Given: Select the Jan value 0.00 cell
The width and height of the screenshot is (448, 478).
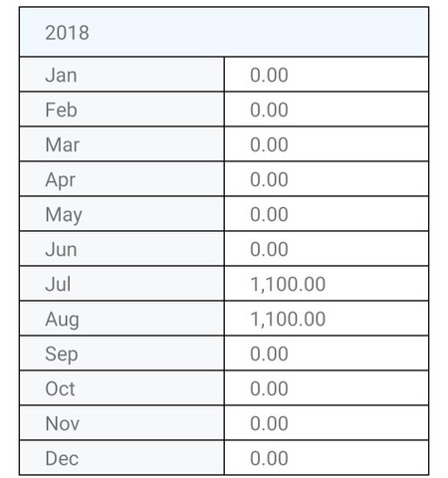Looking at the screenshot, I should 327,75.
